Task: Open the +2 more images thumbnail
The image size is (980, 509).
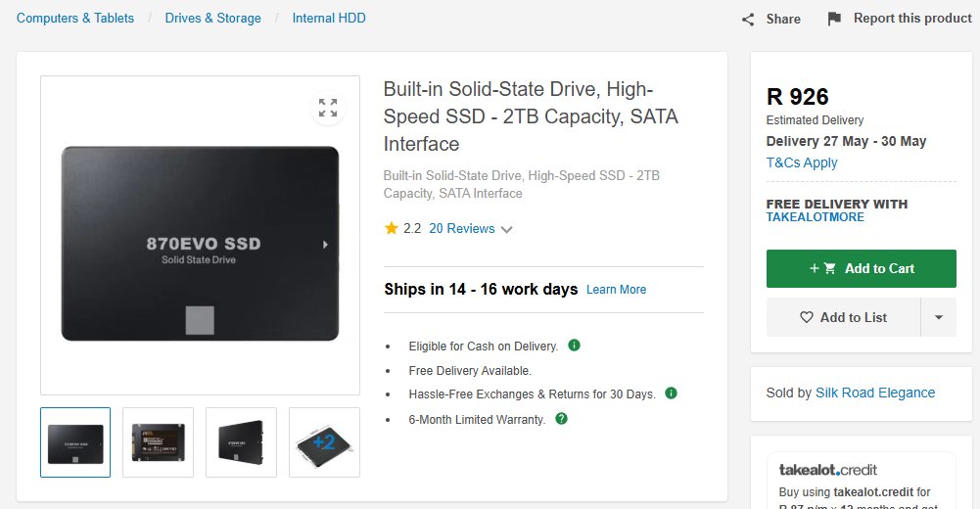Action: (x=324, y=442)
